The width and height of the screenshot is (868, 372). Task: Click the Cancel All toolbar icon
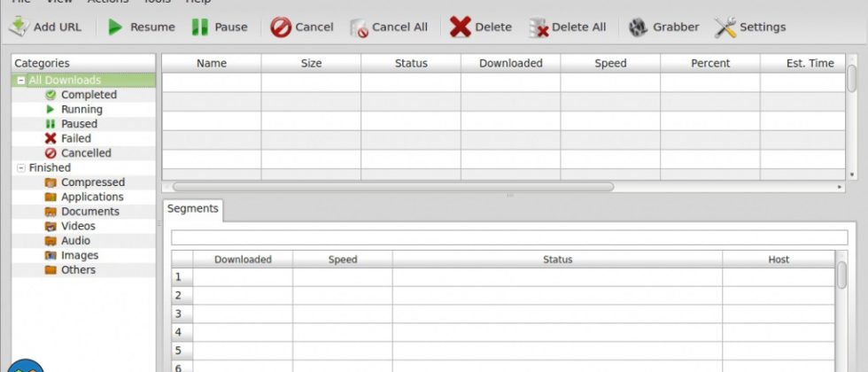359,27
